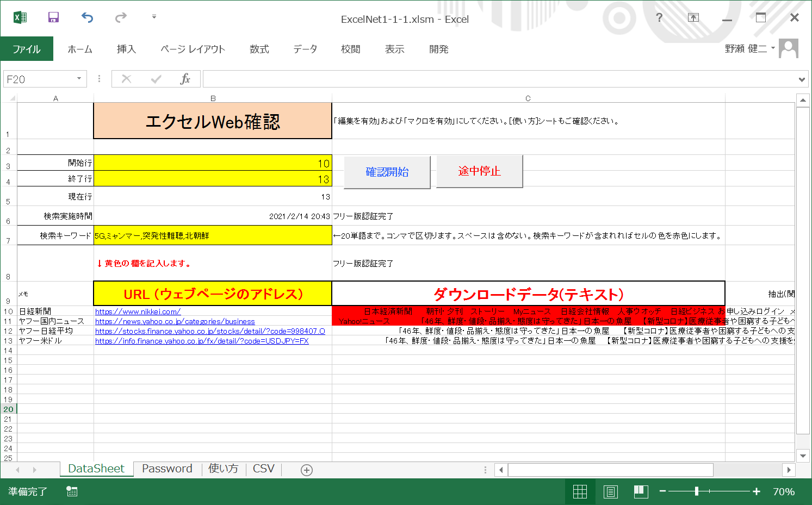Switch to the CSV sheet tab
812x505 pixels.
[x=264, y=469]
